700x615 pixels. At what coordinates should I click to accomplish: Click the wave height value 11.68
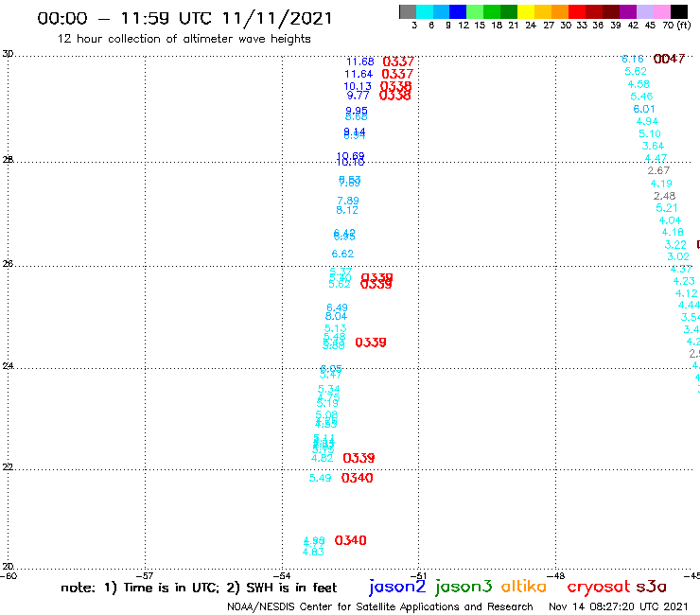coord(360,61)
